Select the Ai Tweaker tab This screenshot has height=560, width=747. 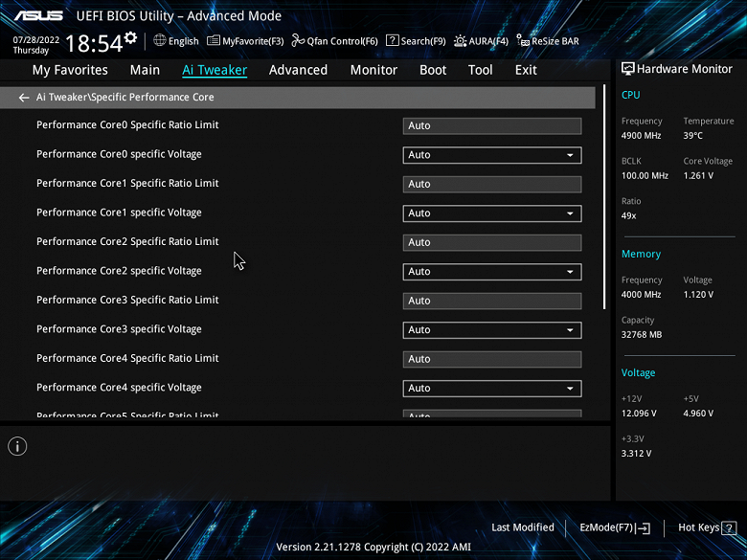click(215, 70)
